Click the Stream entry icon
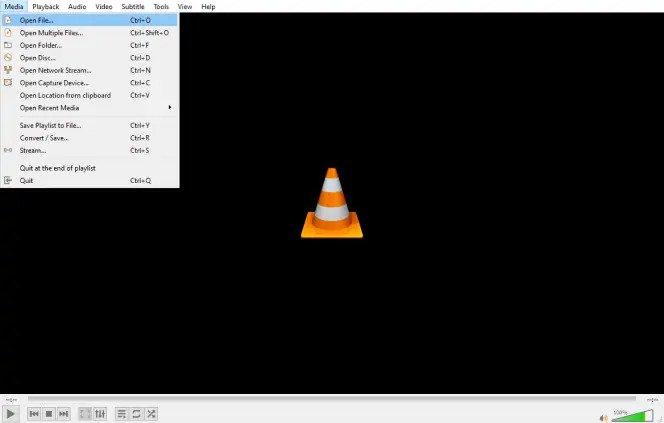 click(8, 150)
